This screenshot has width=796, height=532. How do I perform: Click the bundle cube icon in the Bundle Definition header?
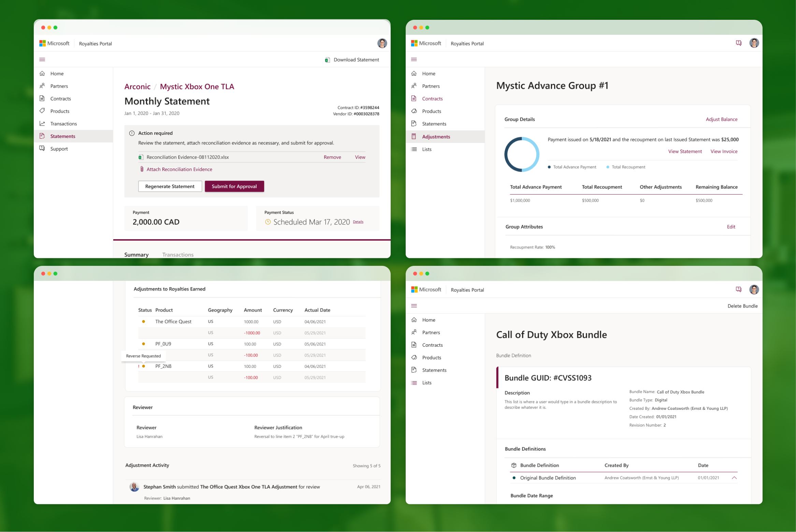pyautogui.click(x=513, y=465)
